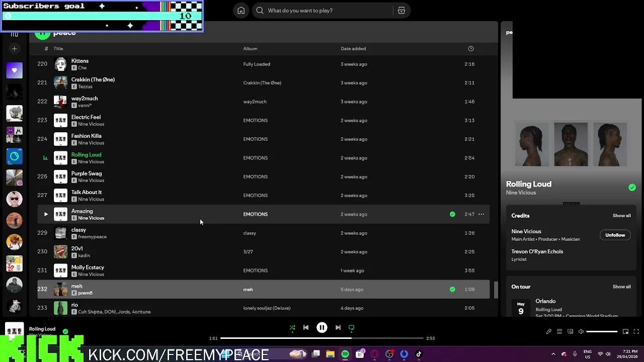Create a playlist with the plus icon

tap(14, 49)
